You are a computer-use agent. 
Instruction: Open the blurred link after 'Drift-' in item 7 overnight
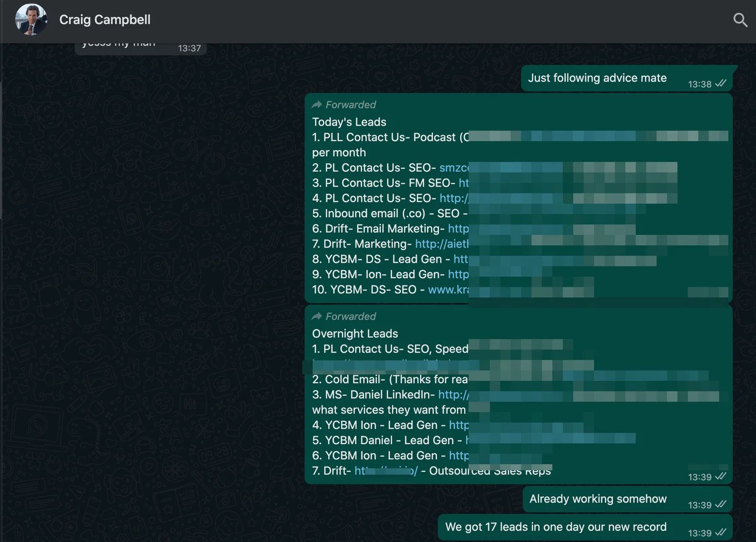(386, 471)
